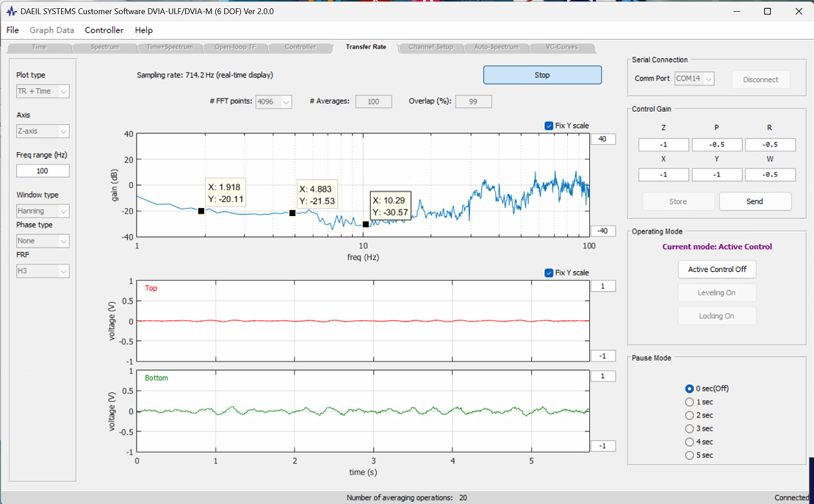814x504 pixels.
Task: Open the FRF H3 dropdown
Action: coord(43,271)
